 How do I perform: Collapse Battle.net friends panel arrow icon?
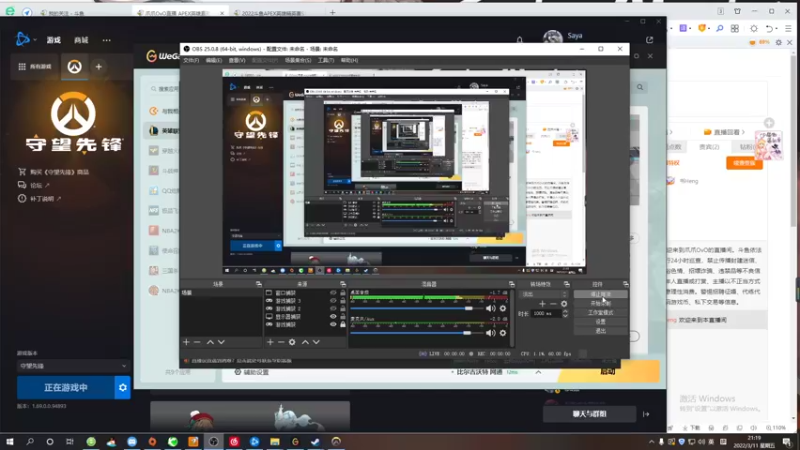[x=646, y=414]
